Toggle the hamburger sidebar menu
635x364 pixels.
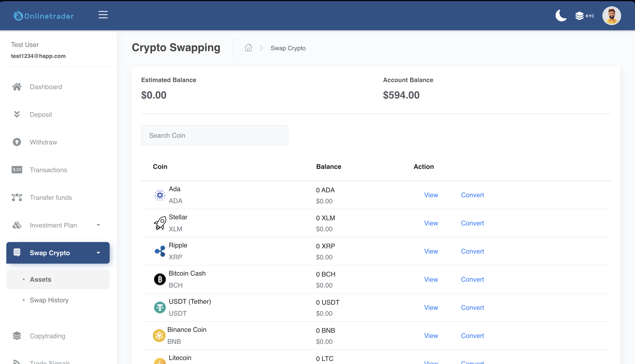[103, 15]
